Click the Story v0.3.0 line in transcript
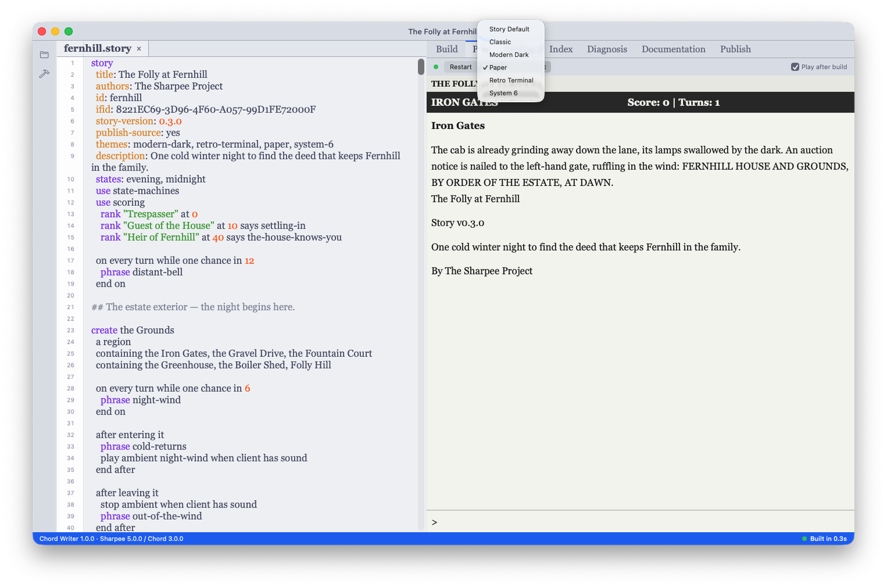Viewport: 887px width, 588px height. point(458,223)
